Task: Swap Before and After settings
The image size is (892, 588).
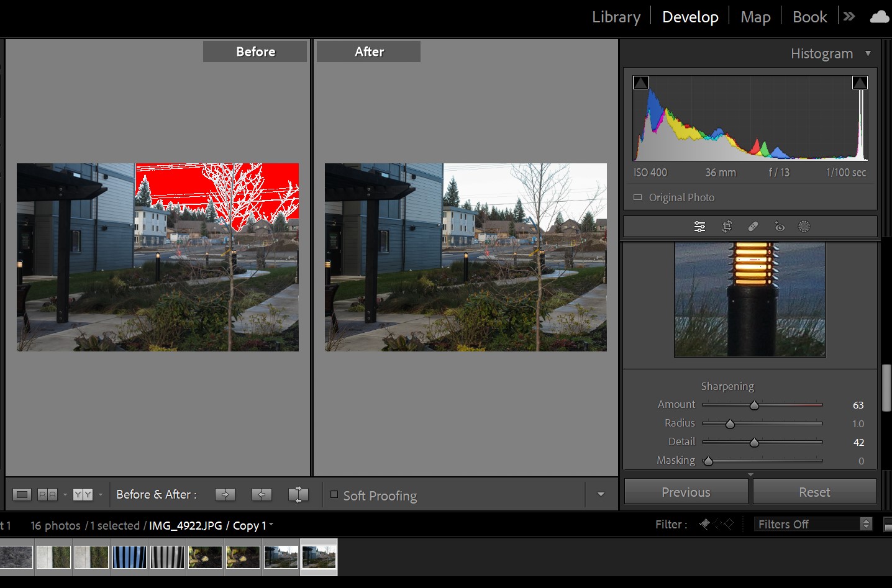Action: [x=298, y=495]
